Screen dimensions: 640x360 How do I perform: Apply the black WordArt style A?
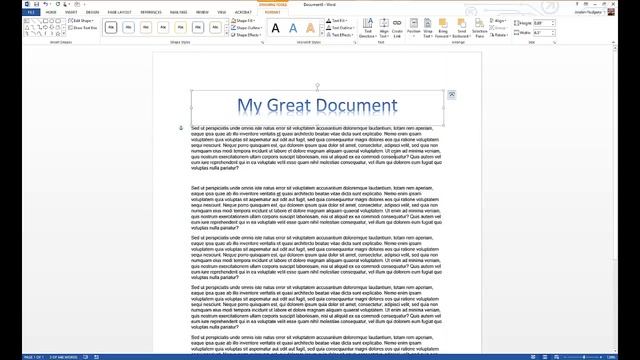276,28
